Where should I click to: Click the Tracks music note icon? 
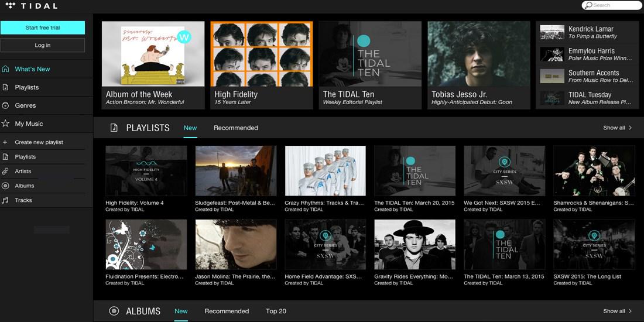[x=5, y=200]
